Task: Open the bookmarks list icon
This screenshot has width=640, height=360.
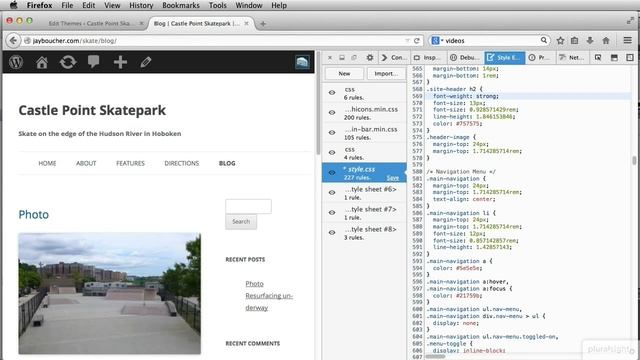Action: coord(575,40)
